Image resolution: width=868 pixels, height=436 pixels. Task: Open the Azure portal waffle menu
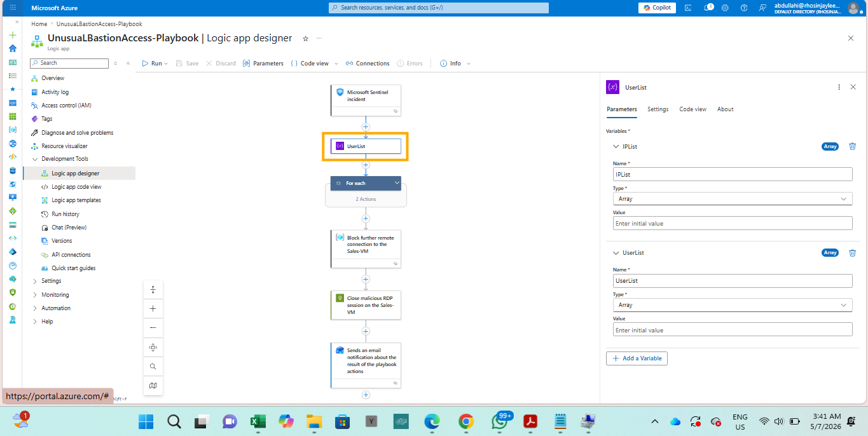[13, 8]
